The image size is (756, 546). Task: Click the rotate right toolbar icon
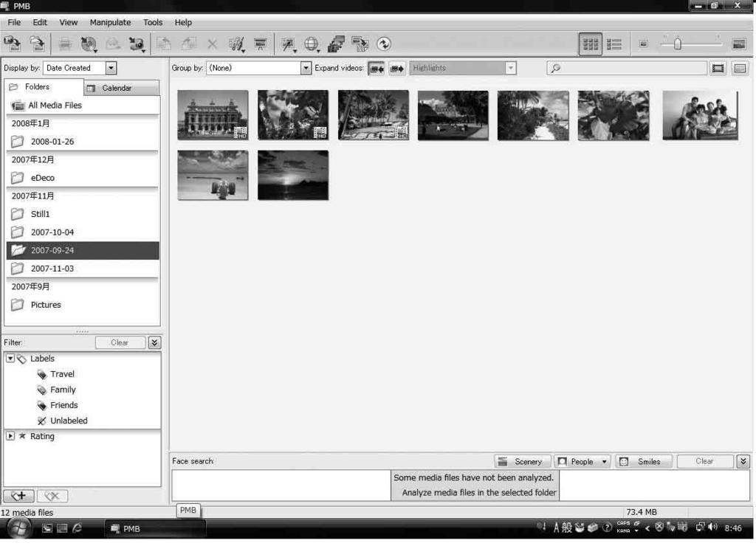(188, 44)
